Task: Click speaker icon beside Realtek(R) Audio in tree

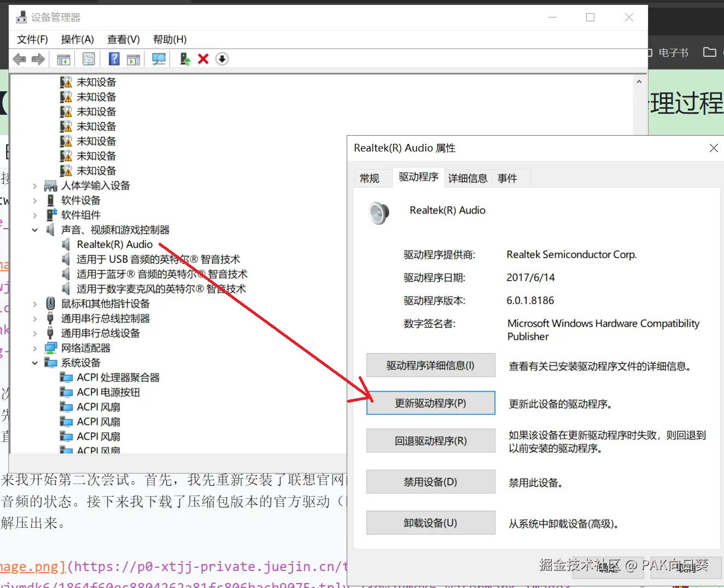Action: point(66,244)
